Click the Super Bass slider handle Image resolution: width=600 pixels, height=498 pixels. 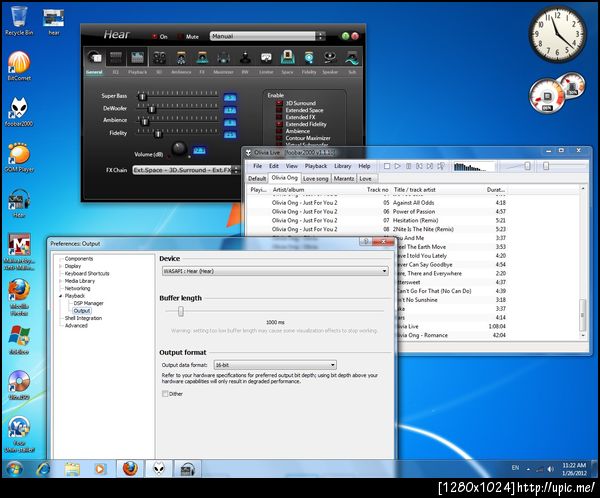click(142, 96)
